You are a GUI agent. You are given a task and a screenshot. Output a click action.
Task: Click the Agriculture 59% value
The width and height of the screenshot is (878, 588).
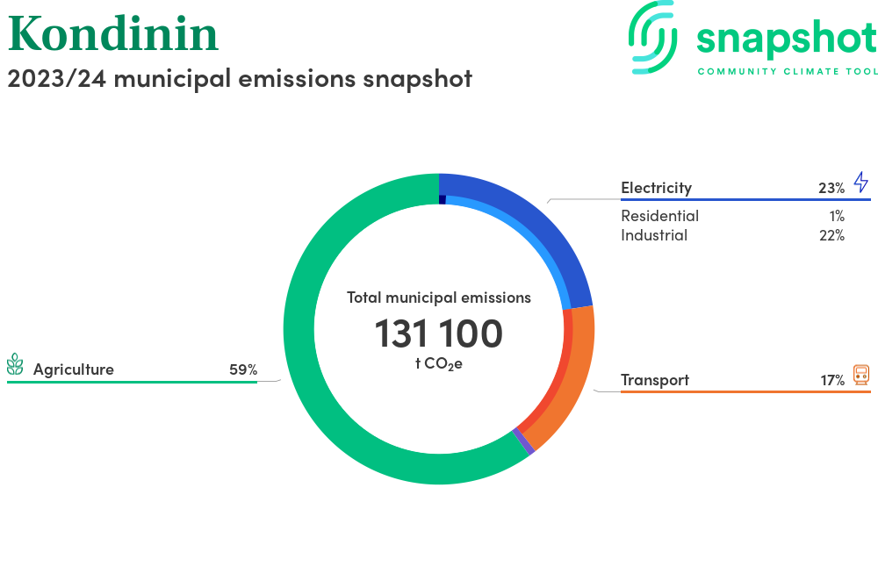coord(243,369)
